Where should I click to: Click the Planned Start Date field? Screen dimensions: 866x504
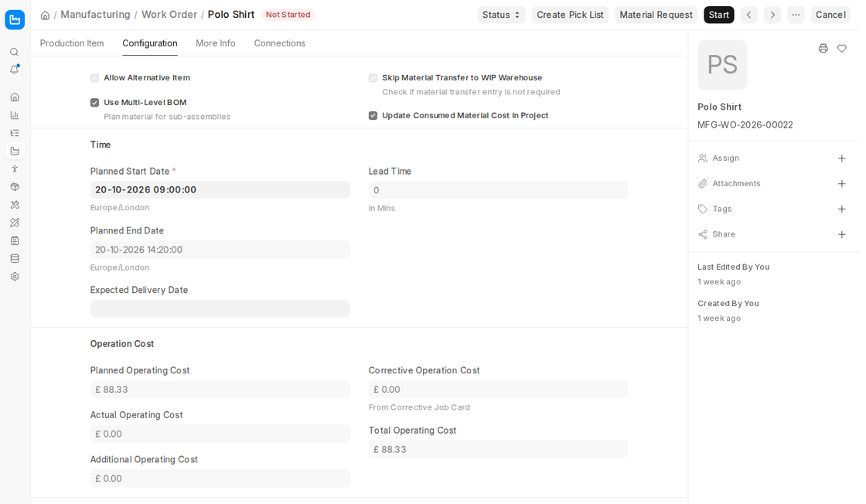coord(220,190)
